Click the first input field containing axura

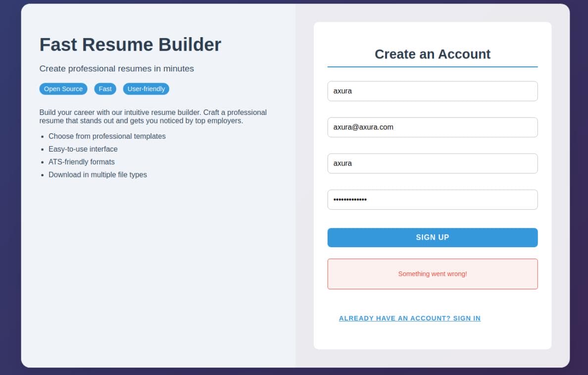pos(433,91)
